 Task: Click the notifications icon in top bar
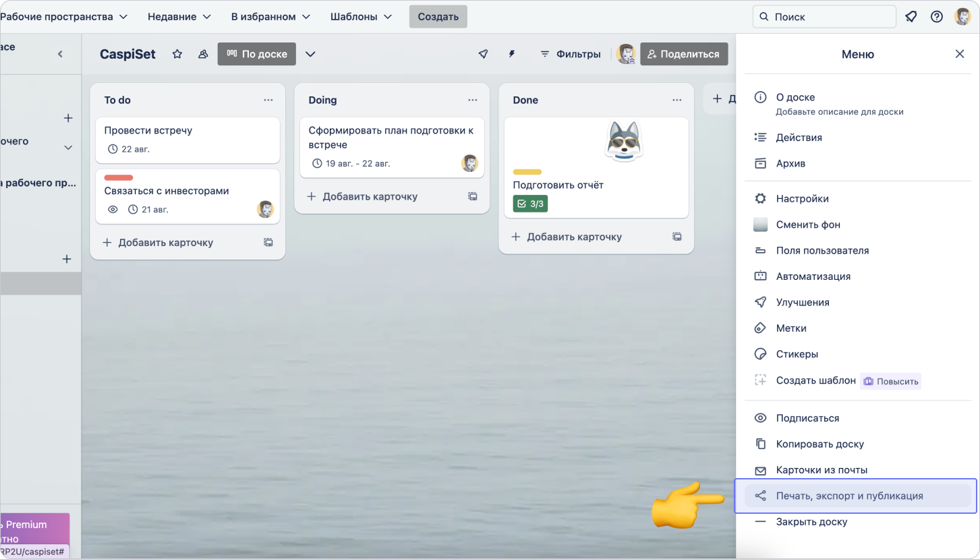[x=911, y=17]
